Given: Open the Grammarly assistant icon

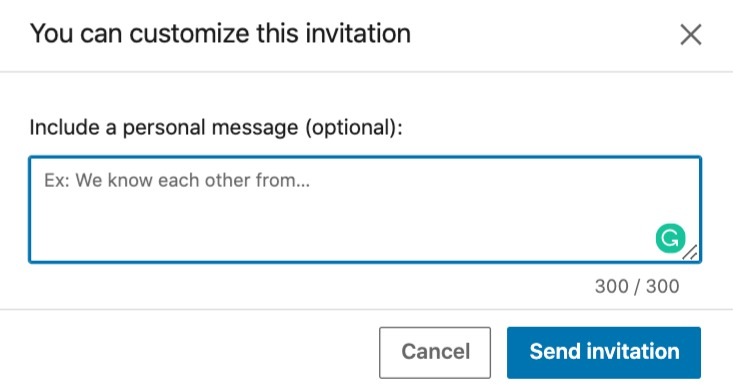Looking at the screenshot, I should [x=670, y=238].
